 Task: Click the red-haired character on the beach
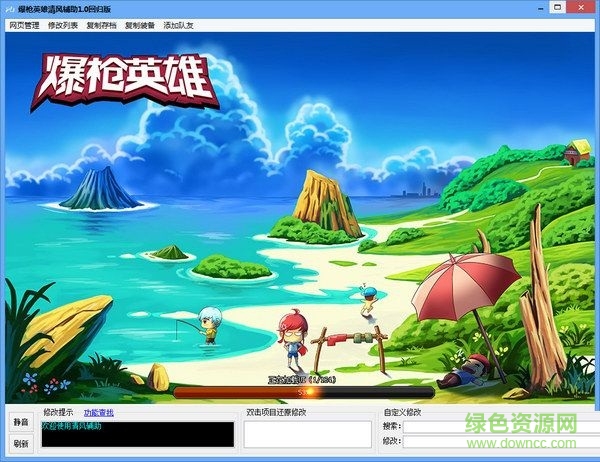pos(290,335)
